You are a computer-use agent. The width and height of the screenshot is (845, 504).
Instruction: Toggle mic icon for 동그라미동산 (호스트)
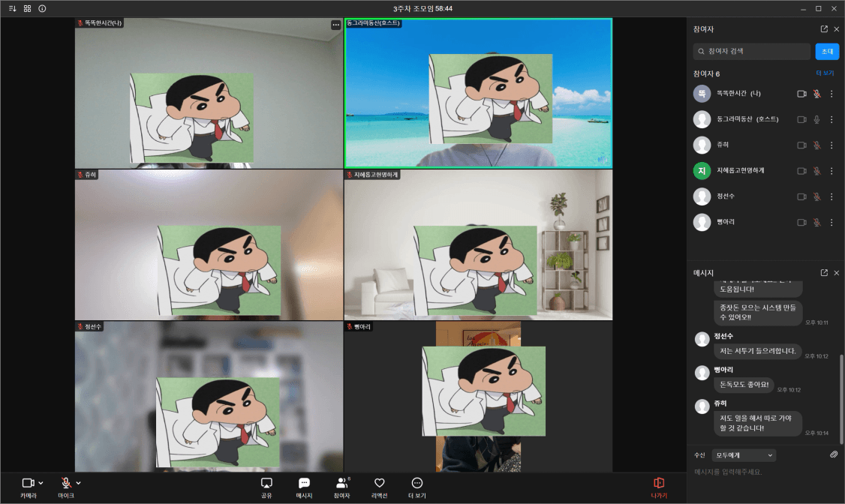817,119
